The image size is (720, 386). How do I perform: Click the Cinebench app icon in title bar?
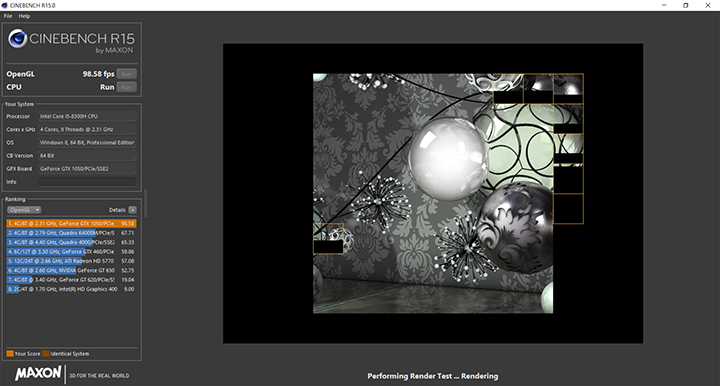coord(5,6)
